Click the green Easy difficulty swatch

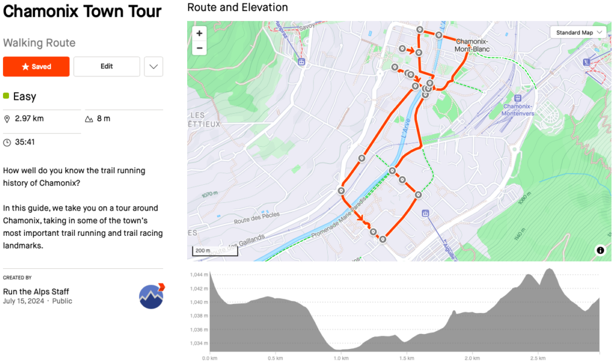6,96
